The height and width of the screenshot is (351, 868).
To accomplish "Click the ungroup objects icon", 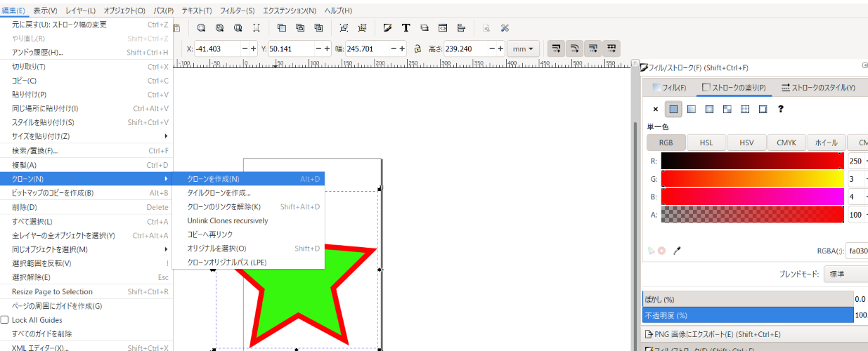I will [x=362, y=28].
